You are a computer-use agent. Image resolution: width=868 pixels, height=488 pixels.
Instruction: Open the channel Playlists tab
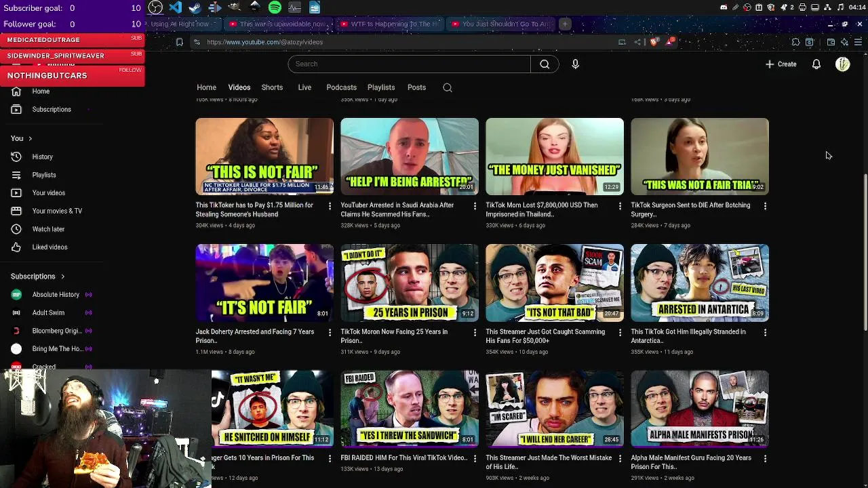381,87
